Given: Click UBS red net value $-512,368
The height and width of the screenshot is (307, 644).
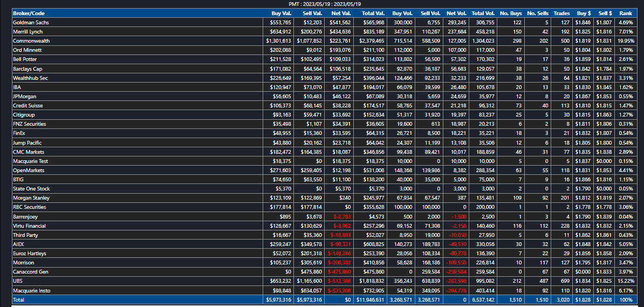Looking at the screenshot, I should (x=340, y=281).
